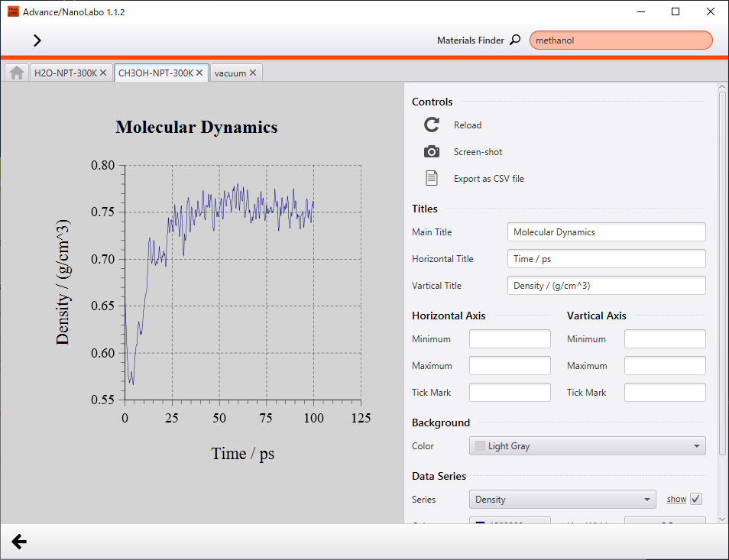
Task: Minimize the NanoLabo window
Action: tap(641, 11)
